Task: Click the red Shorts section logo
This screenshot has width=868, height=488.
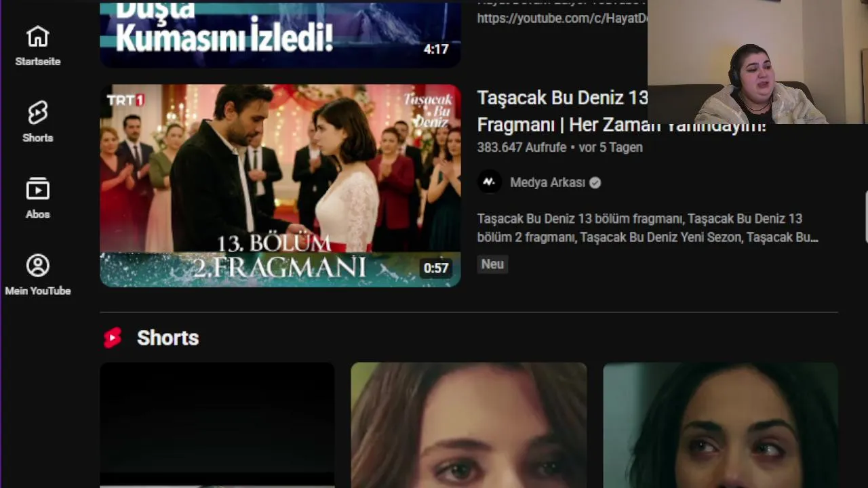Action: click(113, 338)
